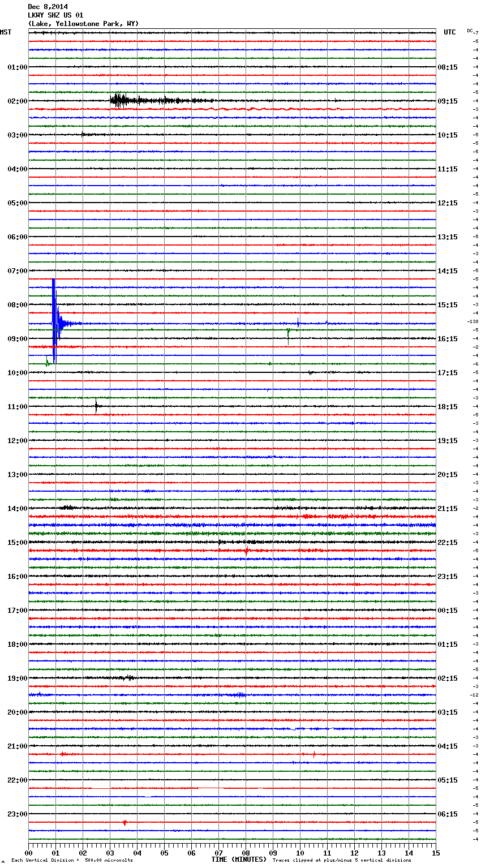Select the 19:00 MST row label
The height and width of the screenshot is (868, 481).
coord(18,678)
